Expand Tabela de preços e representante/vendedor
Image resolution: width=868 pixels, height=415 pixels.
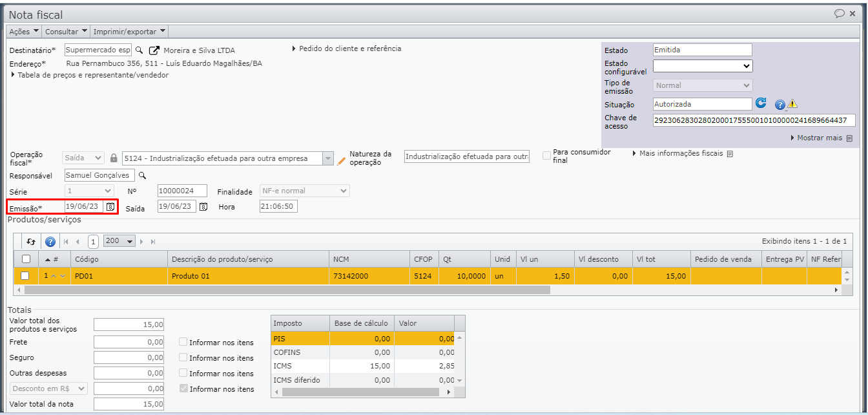tap(90, 75)
